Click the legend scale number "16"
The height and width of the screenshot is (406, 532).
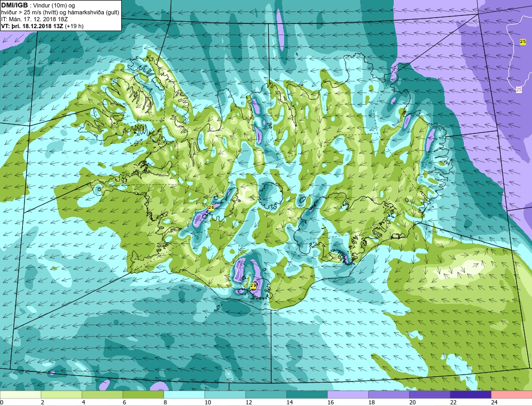pyautogui.click(x=330, y=402)
